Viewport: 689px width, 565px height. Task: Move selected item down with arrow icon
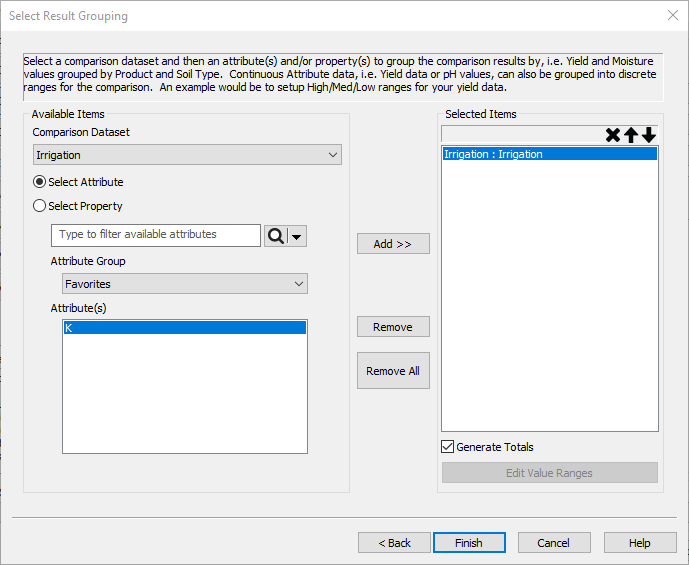pos(649,135)
